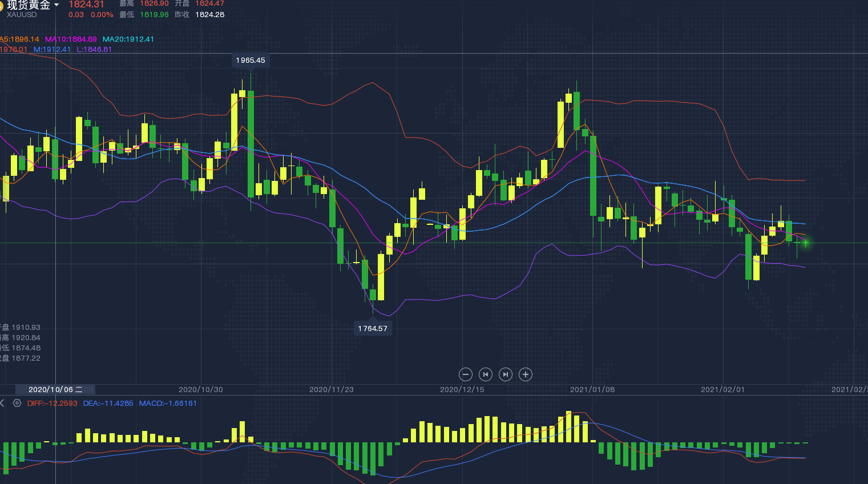Click the 1764.57 low price marker
This screenshot has width=868, height=484.
click(x=373, y=328)
